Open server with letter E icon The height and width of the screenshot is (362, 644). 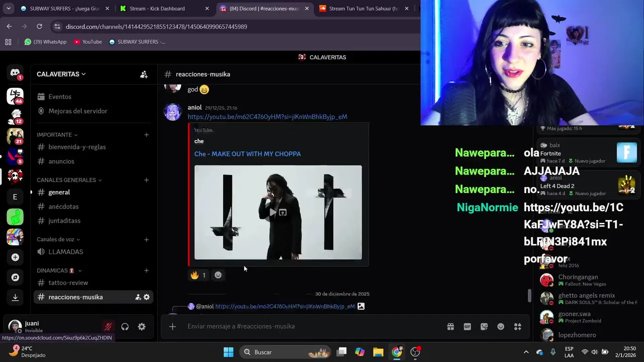point(15,197)
